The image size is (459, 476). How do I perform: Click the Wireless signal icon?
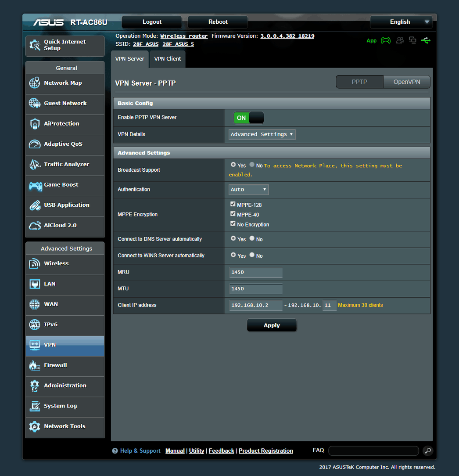[x=35, y=263]
